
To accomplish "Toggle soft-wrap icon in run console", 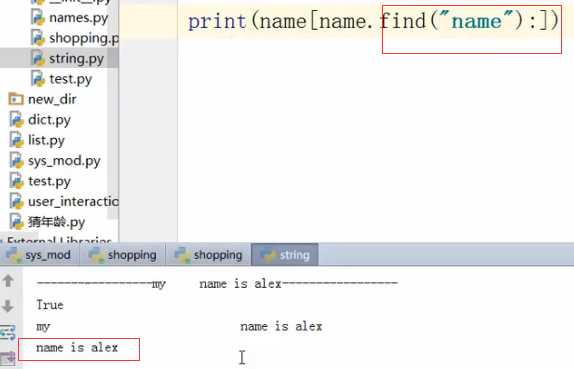I will (x=8, y=332).
